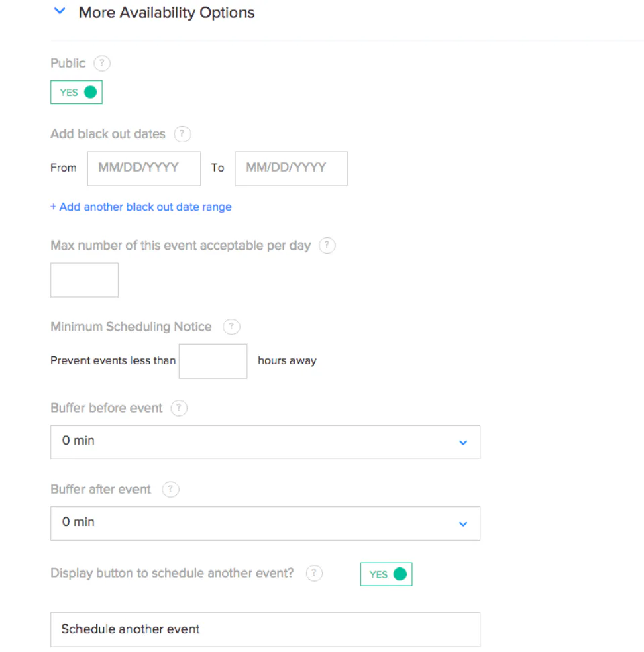Click the help icon beside Add black out dates
644x652 pixels.
pos(182,134)
